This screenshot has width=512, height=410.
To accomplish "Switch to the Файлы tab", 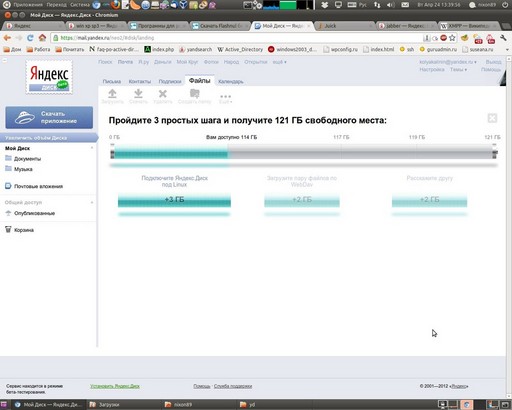I will (199, 81).
